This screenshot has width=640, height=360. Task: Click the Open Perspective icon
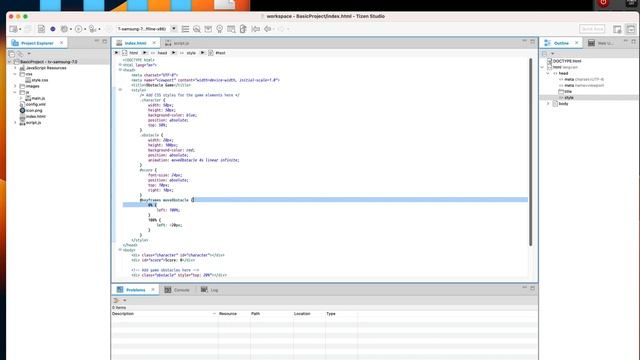click(617, 29)
